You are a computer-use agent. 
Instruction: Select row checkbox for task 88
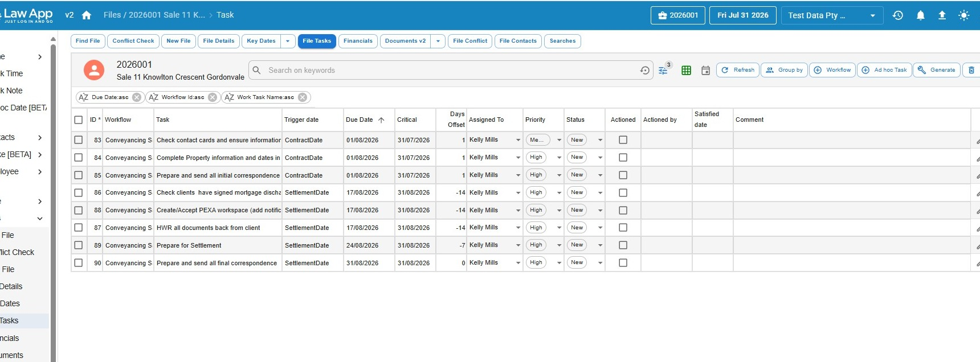[79, 211]
